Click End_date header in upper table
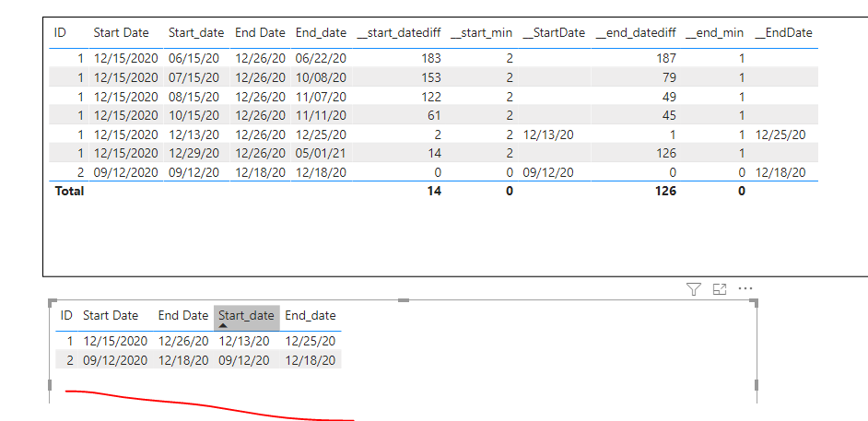868x421 pixels. 321,32
